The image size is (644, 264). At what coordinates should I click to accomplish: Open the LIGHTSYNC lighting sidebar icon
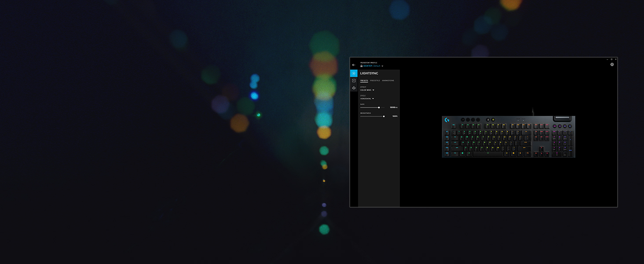[x=354, y=73]
